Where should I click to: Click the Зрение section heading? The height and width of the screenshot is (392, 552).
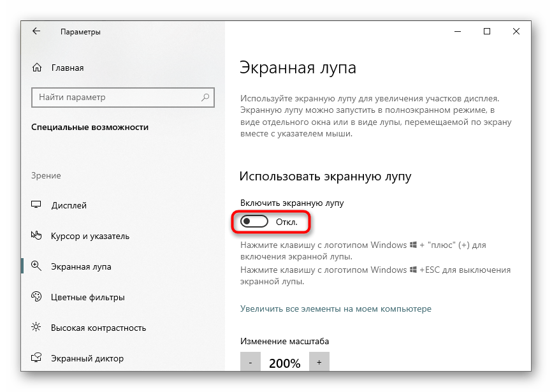pyautogui.click(x=46, y=175)
